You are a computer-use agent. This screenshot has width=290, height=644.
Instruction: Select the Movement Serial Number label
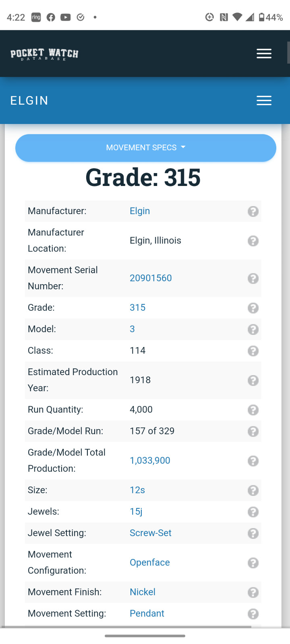(x=63, y=278)
